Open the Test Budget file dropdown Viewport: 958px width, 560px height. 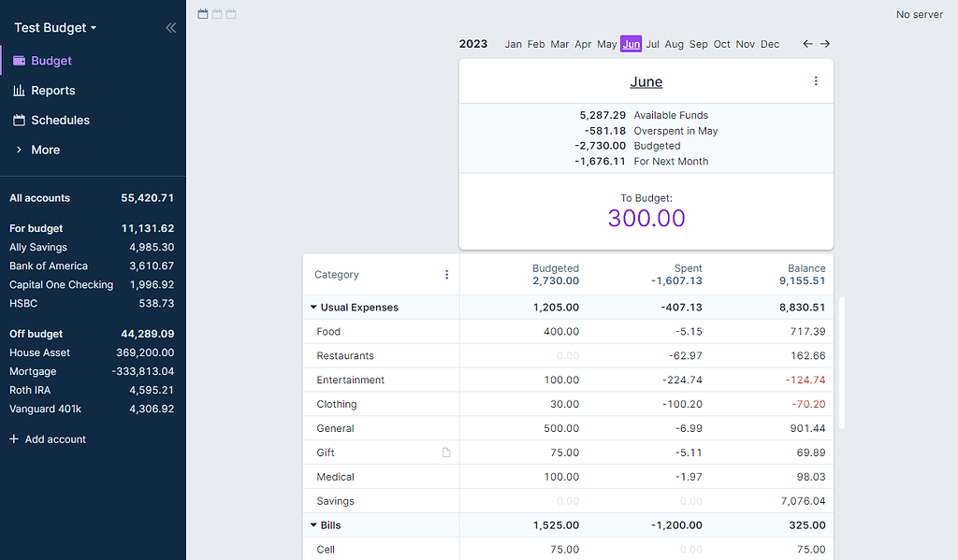51,27
